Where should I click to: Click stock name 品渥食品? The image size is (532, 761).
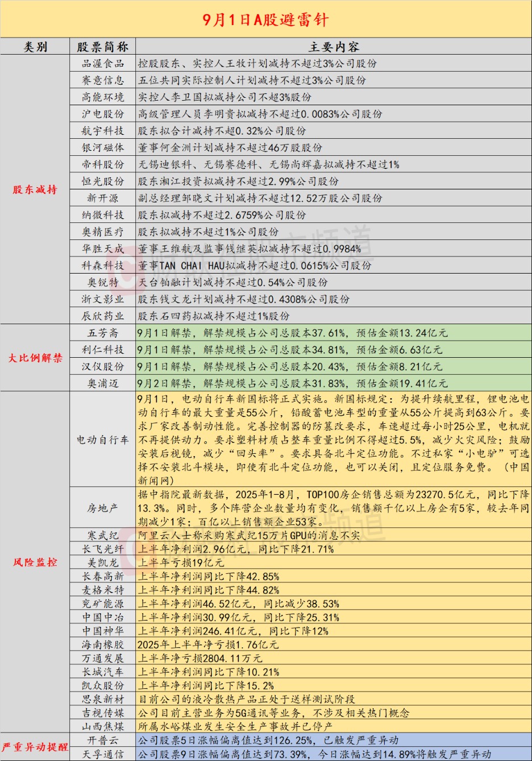103,63
